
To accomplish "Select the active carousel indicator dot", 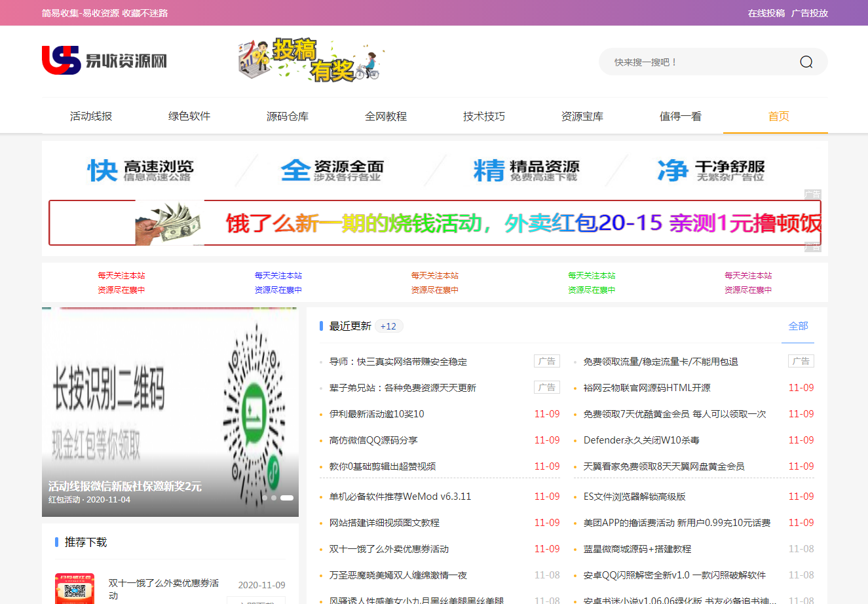I will tap(287, 498).
